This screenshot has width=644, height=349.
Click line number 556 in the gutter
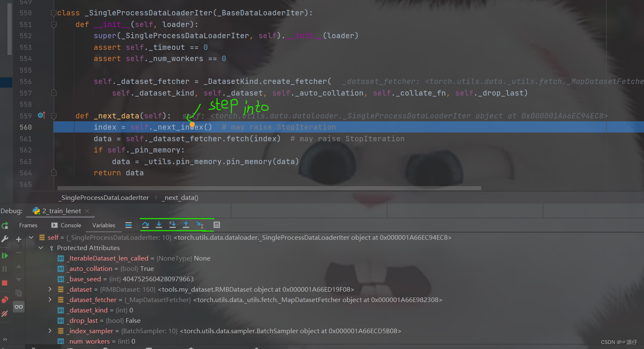tap(25, 81)
